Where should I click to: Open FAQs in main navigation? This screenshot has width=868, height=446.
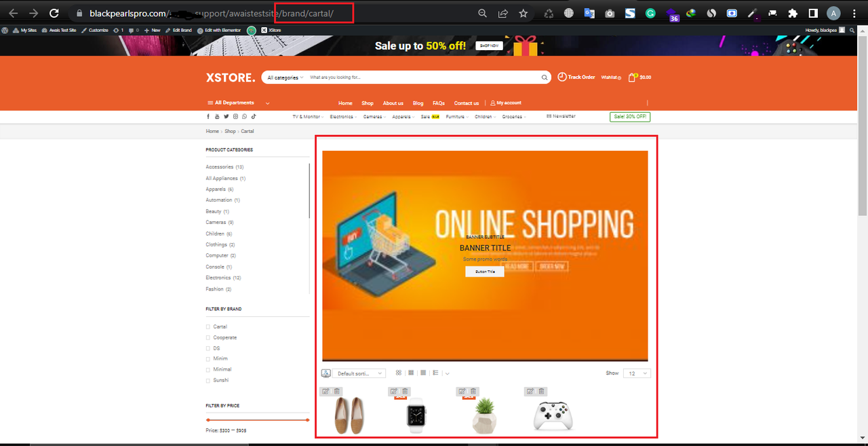pos(439,103)
